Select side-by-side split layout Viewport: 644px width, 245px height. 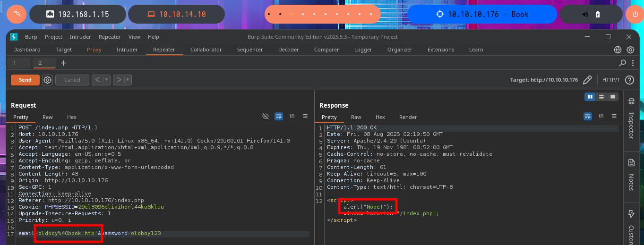click(x=590, y=97)
